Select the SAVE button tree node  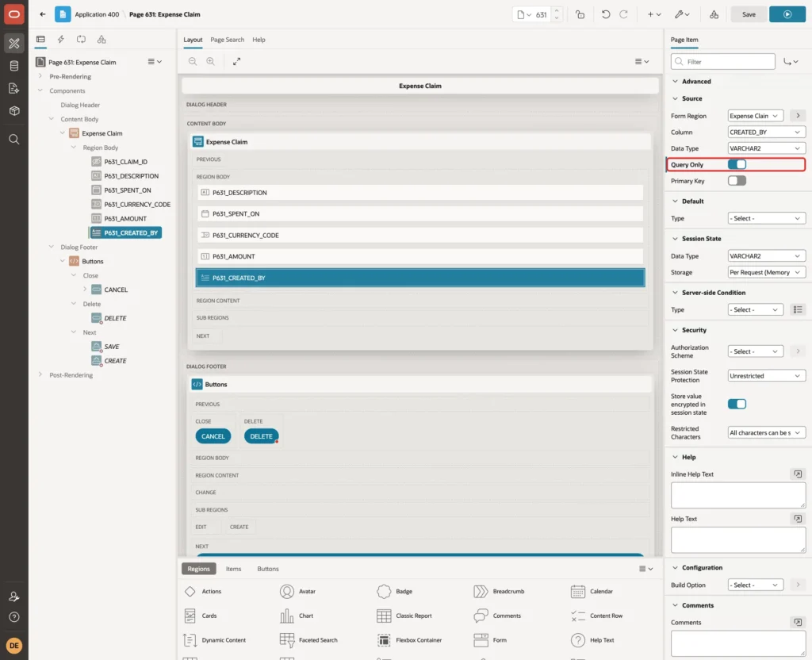point(111,347)
